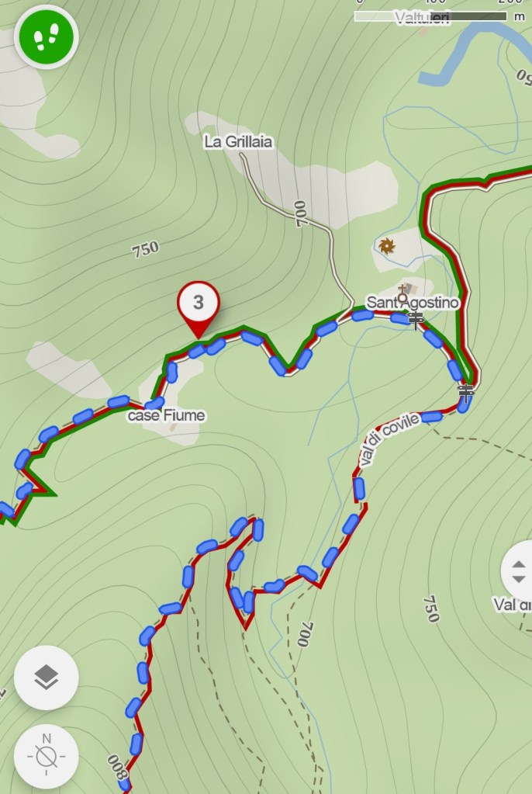The image size is (532, 794).
Task: Select the case Fiume place label
Action: click(x=167, y=416)
